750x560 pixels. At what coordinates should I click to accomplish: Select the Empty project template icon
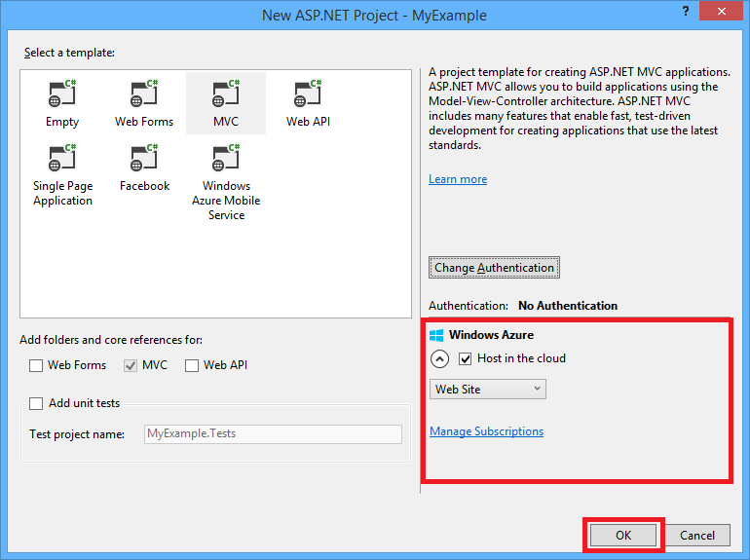tap(62, 93)
